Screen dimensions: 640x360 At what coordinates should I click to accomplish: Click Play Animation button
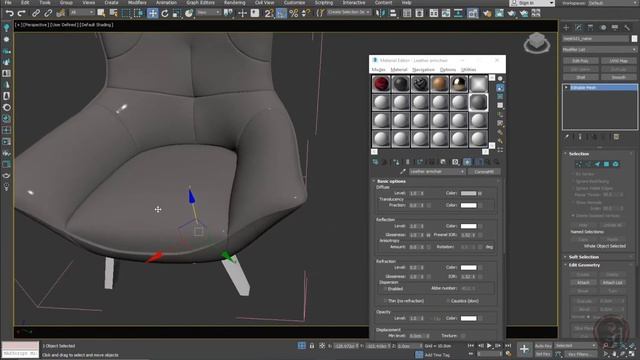489,346
